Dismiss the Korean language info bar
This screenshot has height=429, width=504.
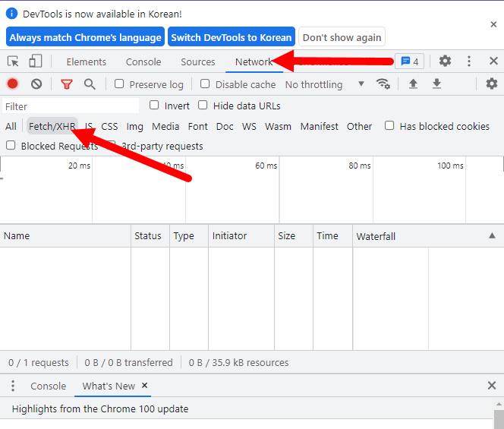click(493, 24)
